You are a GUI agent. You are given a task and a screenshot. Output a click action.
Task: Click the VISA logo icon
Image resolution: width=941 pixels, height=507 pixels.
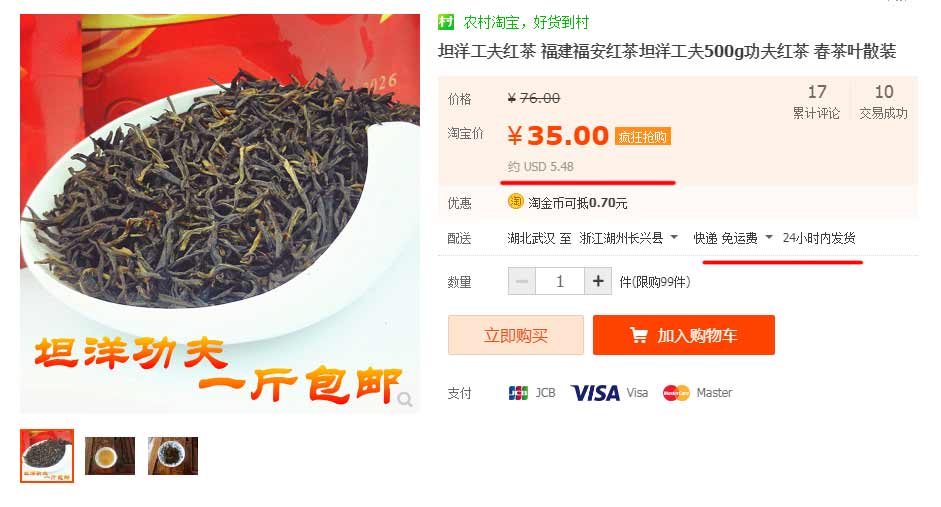595,393
